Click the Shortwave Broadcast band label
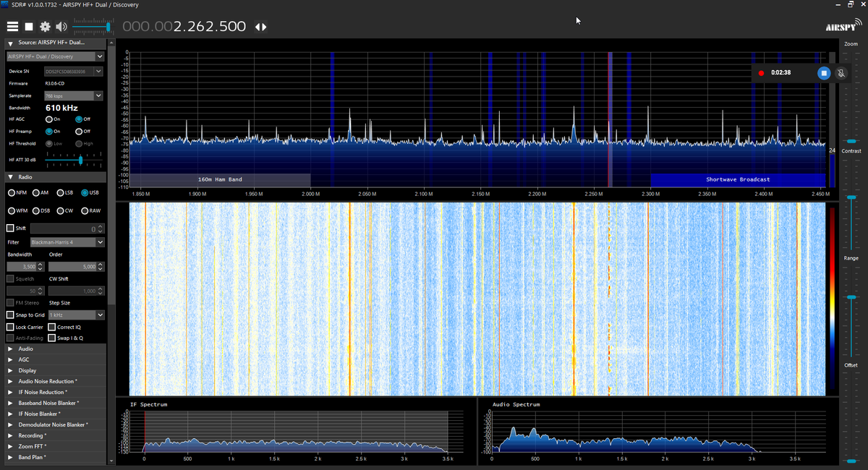Viewport: 868px width, 470px height. coord(738,179)
